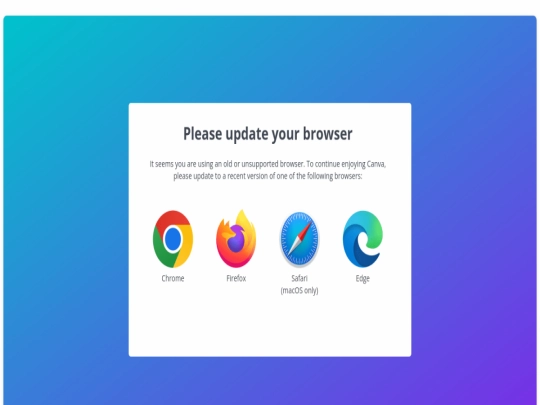Click the "please update to a recent version" line
Screen dimensions: 540x405
coord(268,176)
